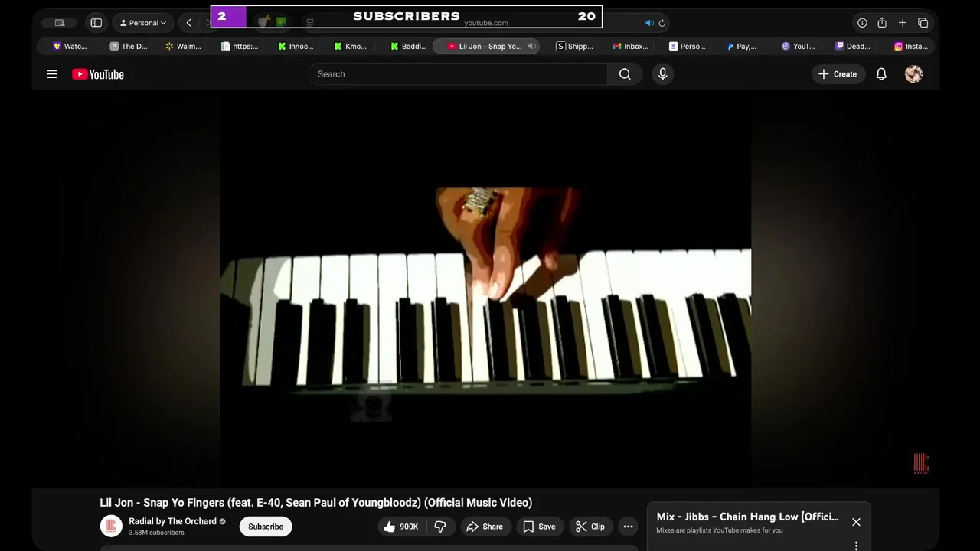Switch to the Gmail Inbox... tab
This screenshot has height=551, width=980.
[x=631, y=46]
